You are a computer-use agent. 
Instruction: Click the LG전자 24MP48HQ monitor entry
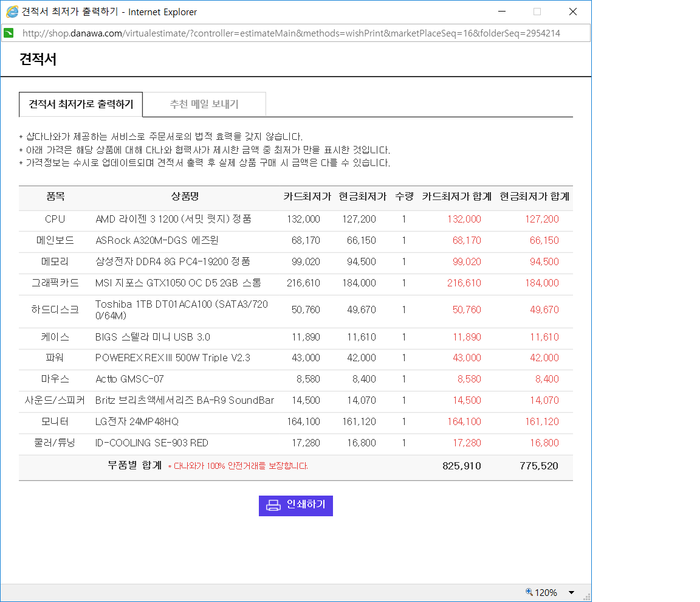137,421
